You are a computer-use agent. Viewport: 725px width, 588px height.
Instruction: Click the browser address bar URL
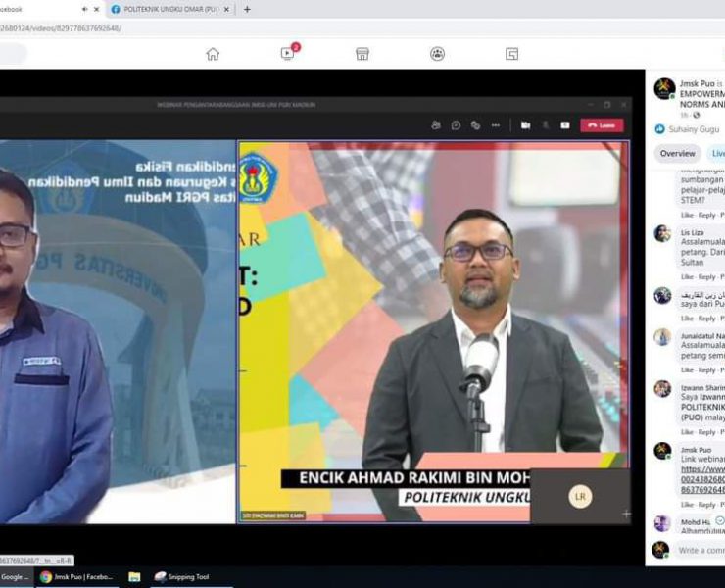click(x=61, y=28)
